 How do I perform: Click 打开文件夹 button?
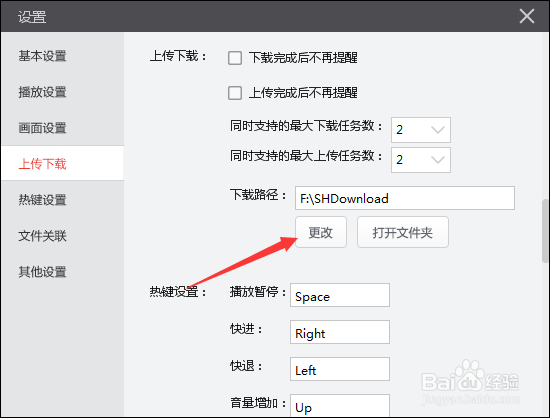coord(403,232)
